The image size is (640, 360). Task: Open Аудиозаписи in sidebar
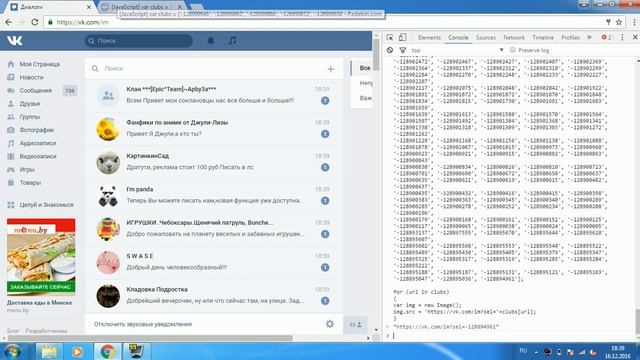click(38, 143)
